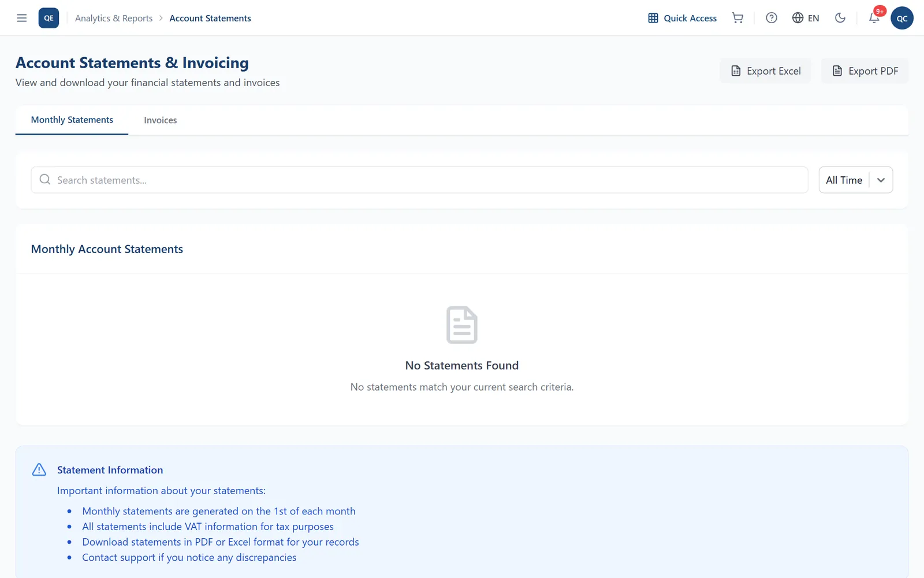
Task: Click the No Statements Found message
Action: coord(462,365)
